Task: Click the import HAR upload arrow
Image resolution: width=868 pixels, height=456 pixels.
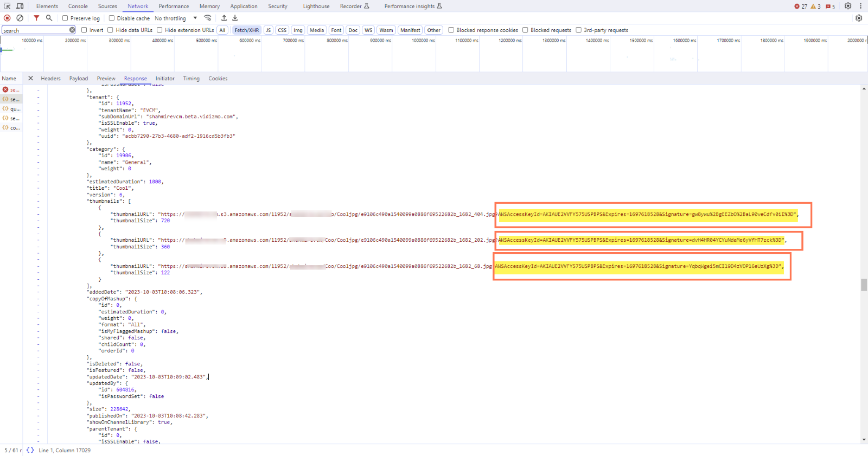Action: 224,18
